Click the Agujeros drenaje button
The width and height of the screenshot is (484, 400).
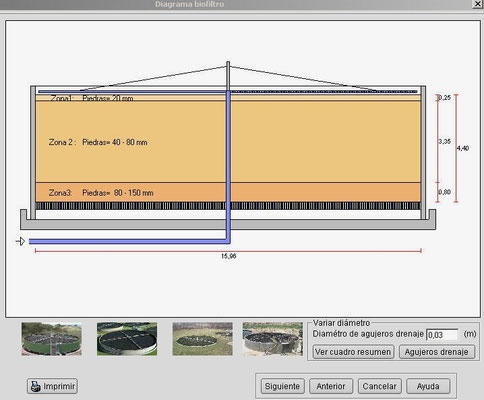(437, 352)
